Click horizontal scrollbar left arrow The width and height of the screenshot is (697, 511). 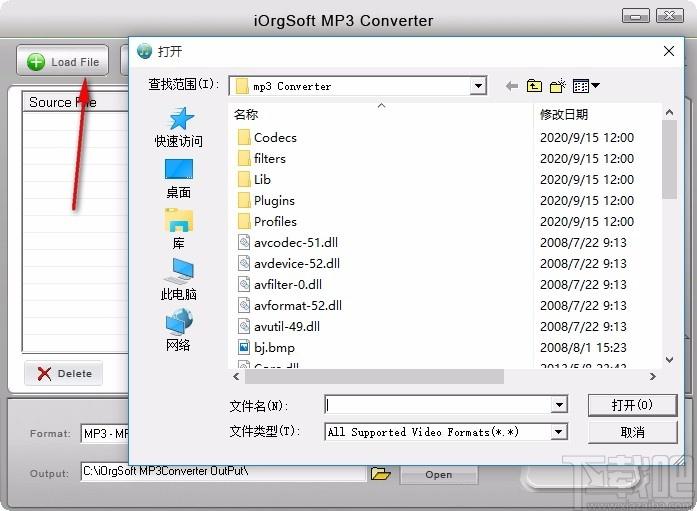pyautogui.click(x=236, y=376)
